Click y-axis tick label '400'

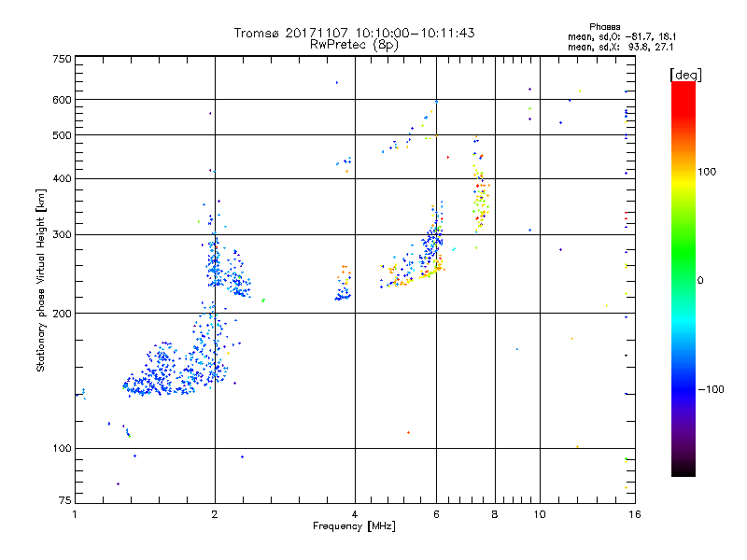pyautogui.click(x=62, y=179)
